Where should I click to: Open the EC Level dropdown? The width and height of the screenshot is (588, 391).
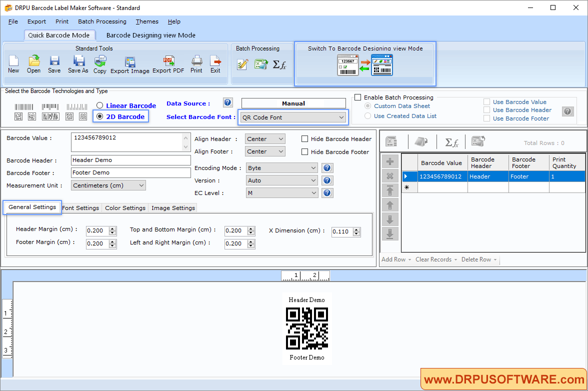click(282, 192)
